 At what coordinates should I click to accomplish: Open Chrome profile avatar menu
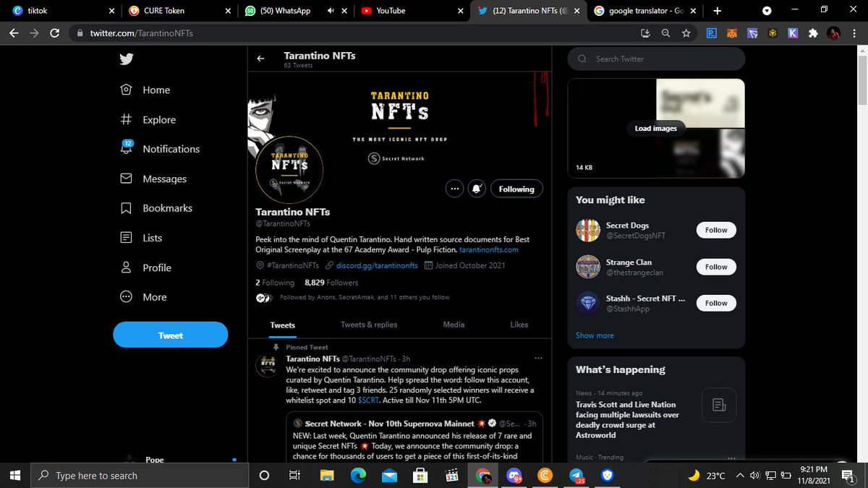click(834, 33)
